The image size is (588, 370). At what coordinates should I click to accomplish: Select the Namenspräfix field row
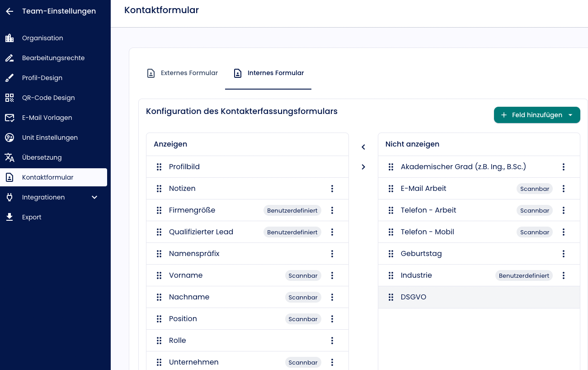tap(247, 254)
